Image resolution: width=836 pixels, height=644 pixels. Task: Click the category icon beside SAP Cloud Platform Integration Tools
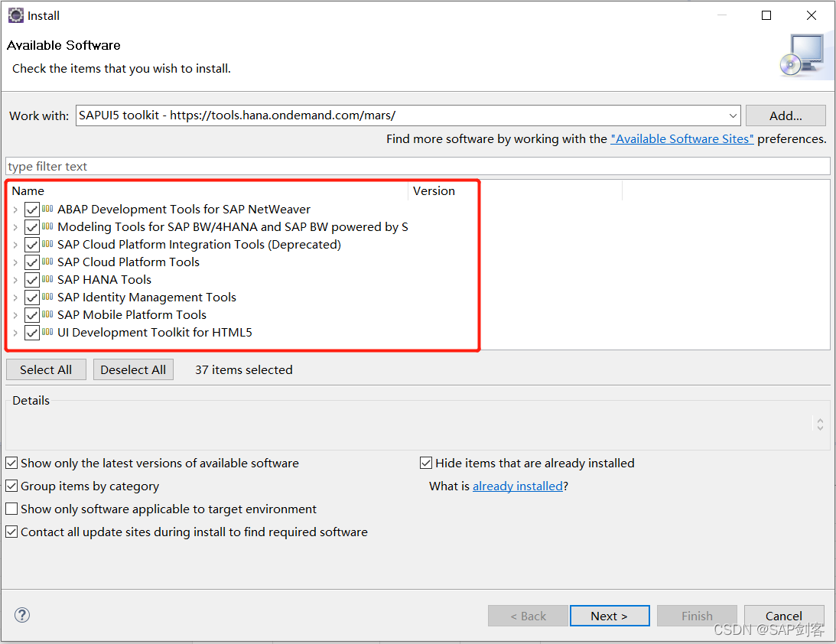coord(47,244)
